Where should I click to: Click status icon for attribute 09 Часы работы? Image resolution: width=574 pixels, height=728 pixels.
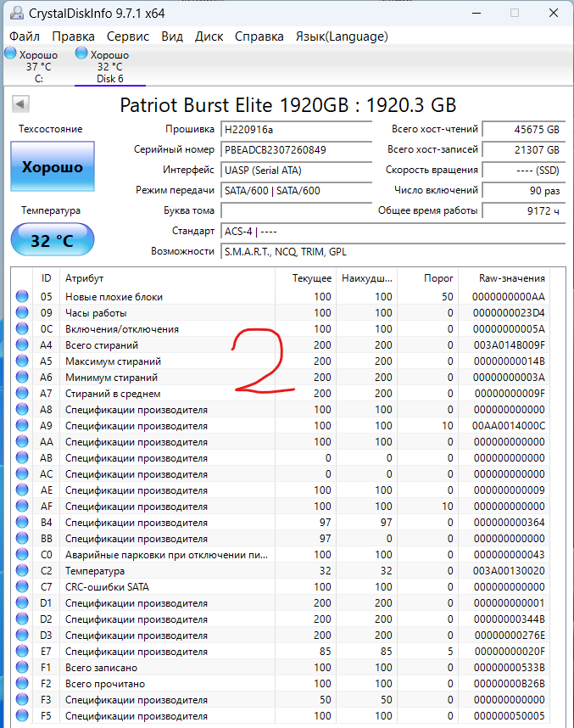coord(22,312)
